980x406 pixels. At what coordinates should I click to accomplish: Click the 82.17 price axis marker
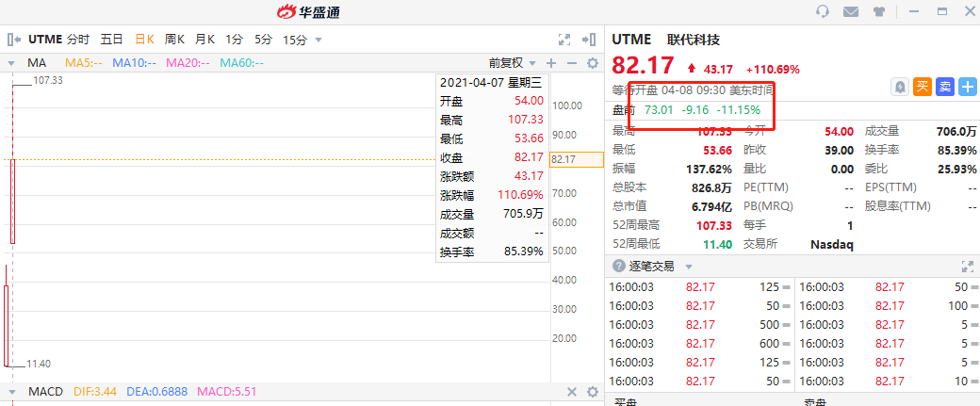pos(577,159)
